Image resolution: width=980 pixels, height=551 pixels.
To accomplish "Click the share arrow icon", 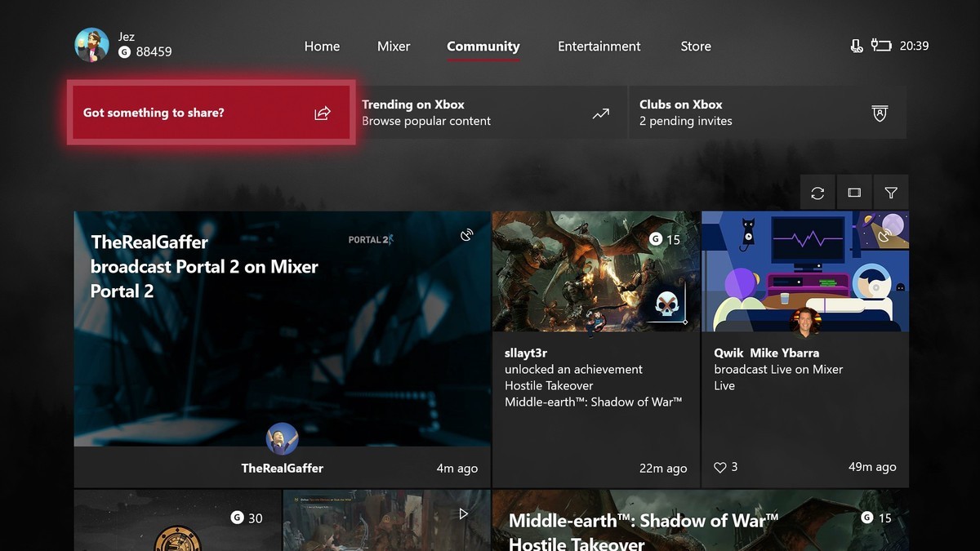I will 323,113.
